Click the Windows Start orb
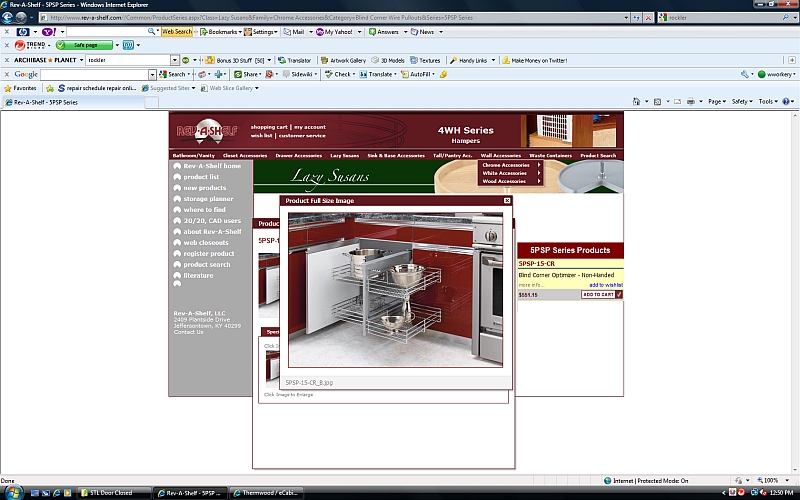Viewport: 800px width, 500px height. tap(13, 493)
